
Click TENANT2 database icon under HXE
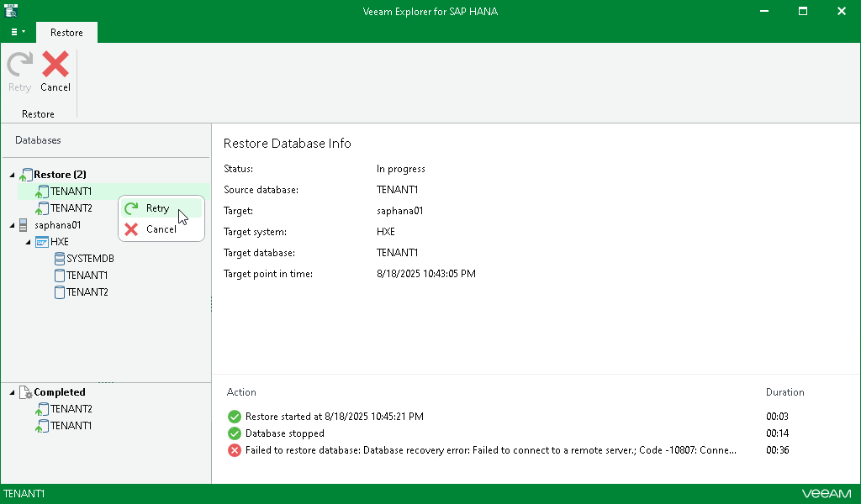59,292
